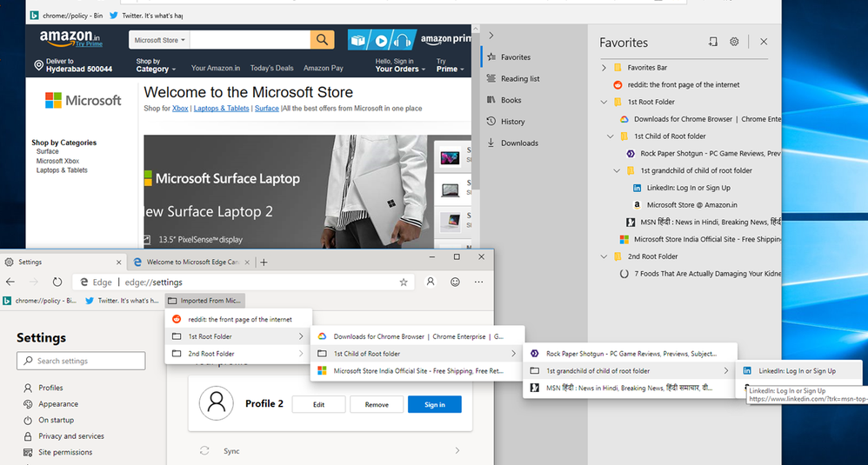Click the Xbox link in welcome text
Screen dimensions: 868x465
point(180,109)
